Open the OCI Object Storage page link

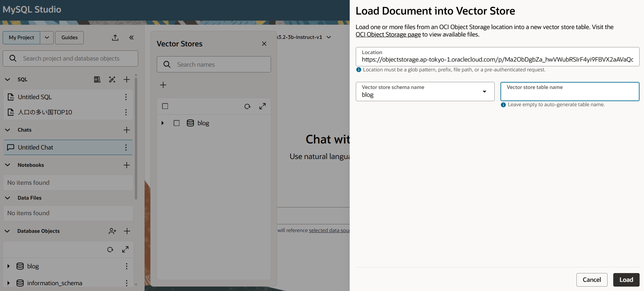coord(388,35)
